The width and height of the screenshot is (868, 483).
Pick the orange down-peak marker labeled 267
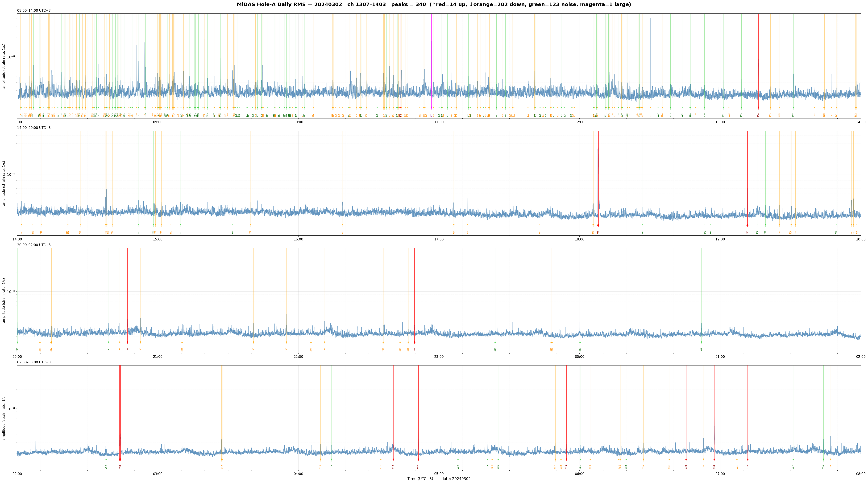[x=540, y=225]
